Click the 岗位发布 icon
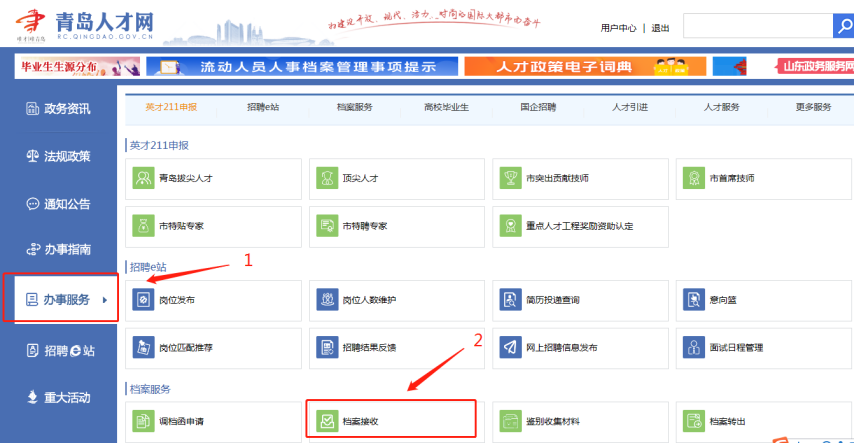Viewport: 854px width, 443px height. point(143,300)
